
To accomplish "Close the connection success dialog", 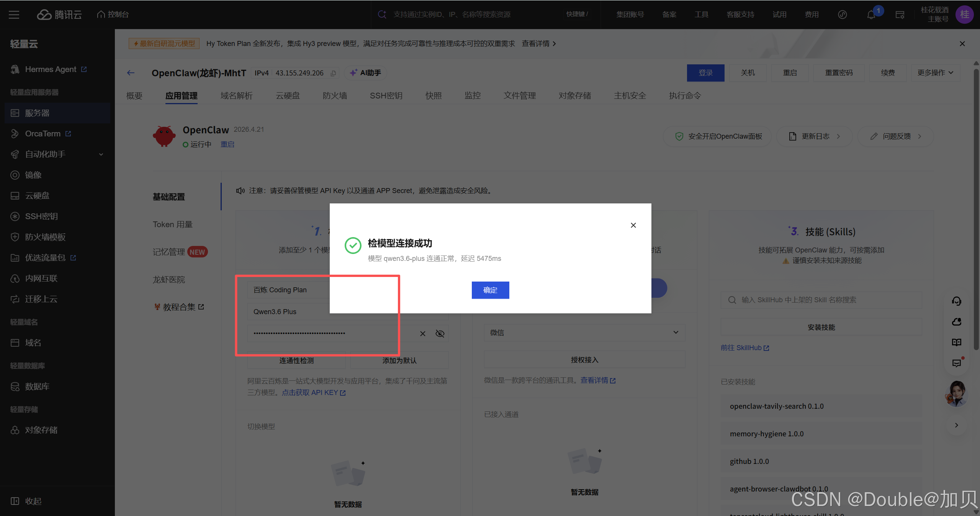I will [633, 225].
